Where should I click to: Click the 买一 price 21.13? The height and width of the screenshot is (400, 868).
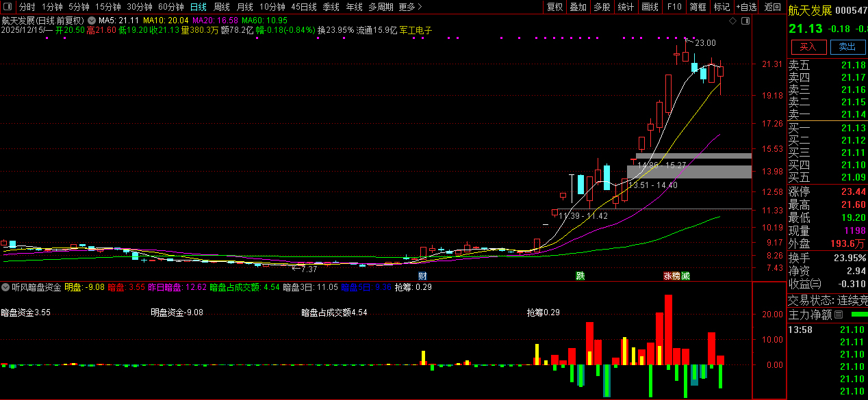click(854, 128)
